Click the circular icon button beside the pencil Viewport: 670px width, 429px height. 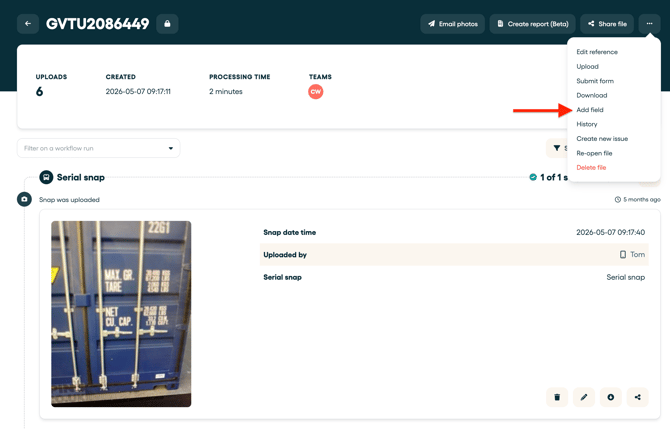click(611, 397)
